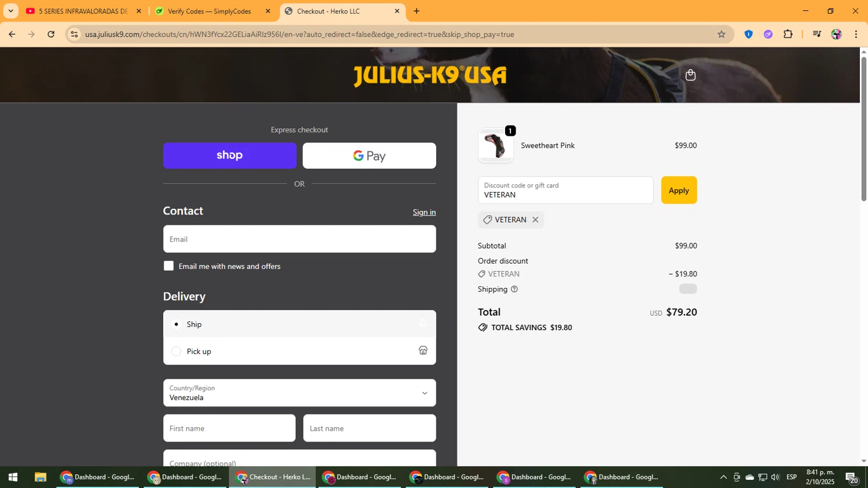Open the shopping cart bag icon

click(690, 75)
